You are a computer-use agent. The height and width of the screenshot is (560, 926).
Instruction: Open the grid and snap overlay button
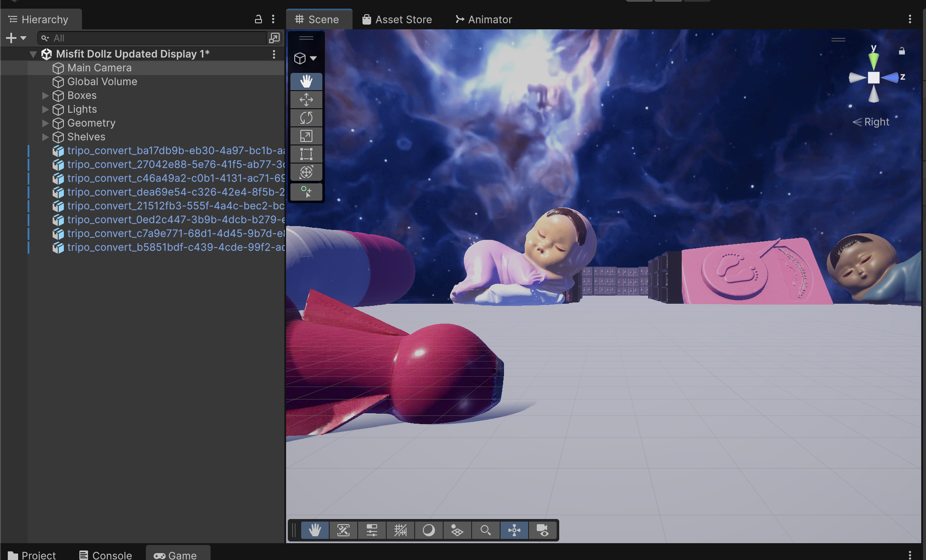(400, 530)
